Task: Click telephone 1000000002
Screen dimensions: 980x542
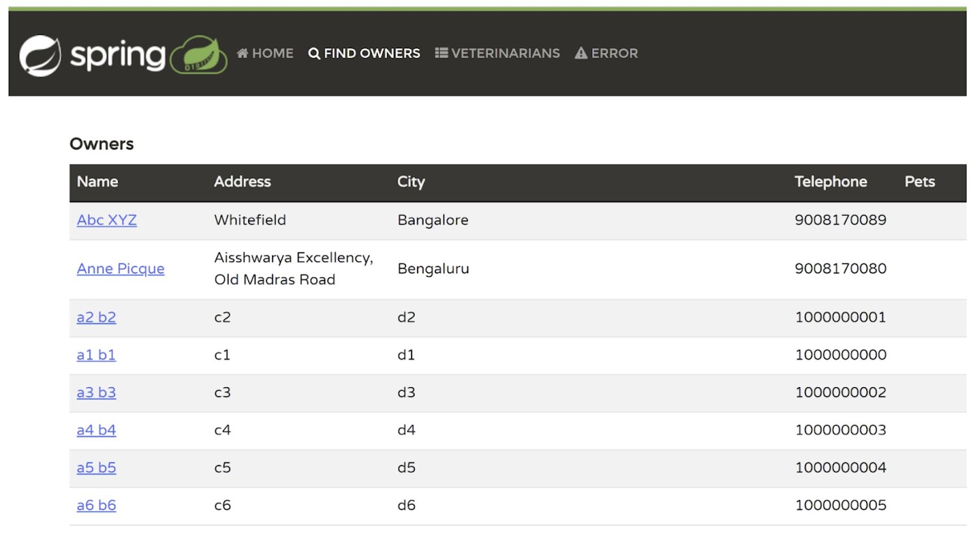Action: (x=840, y=393)
